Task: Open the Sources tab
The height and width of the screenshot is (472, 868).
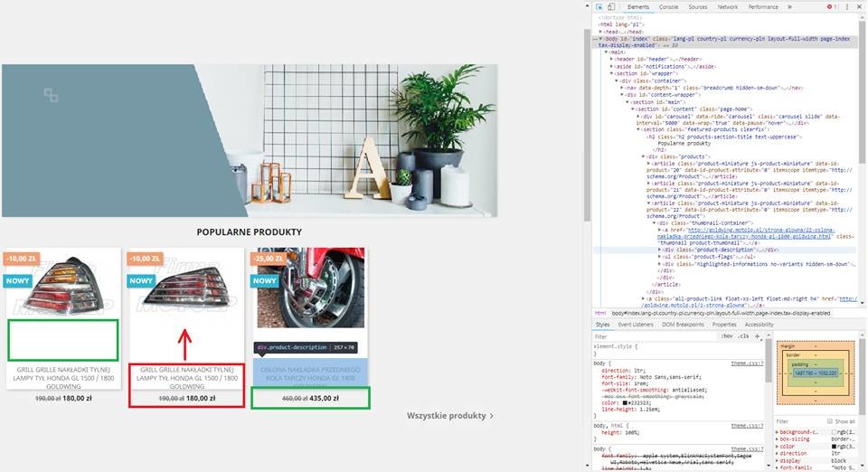Action: (x=698, y=7)
